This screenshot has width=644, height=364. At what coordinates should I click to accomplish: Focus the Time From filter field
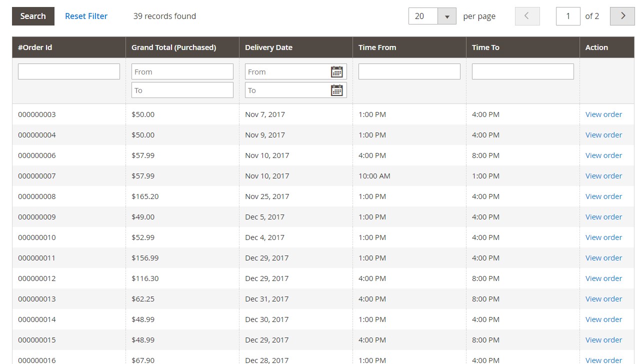tap(409, 71)
